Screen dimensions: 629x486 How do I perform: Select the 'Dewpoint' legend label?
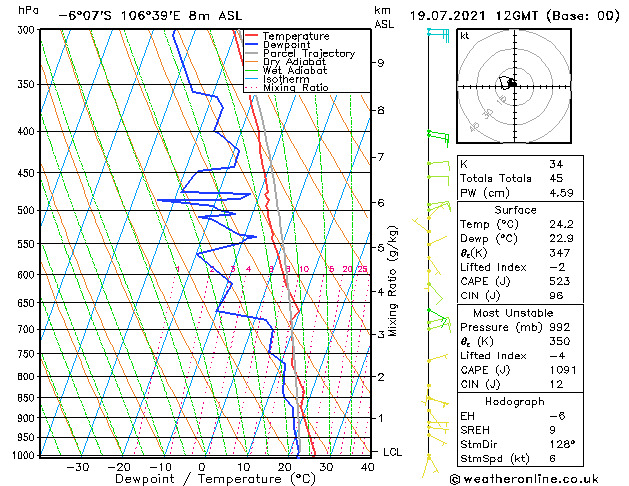286,45
